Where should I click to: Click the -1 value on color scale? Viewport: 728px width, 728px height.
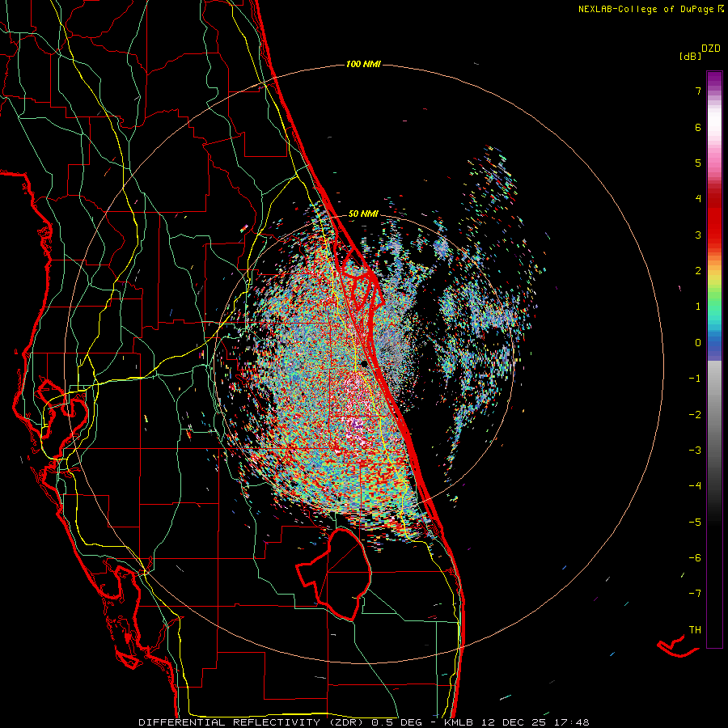695,379
